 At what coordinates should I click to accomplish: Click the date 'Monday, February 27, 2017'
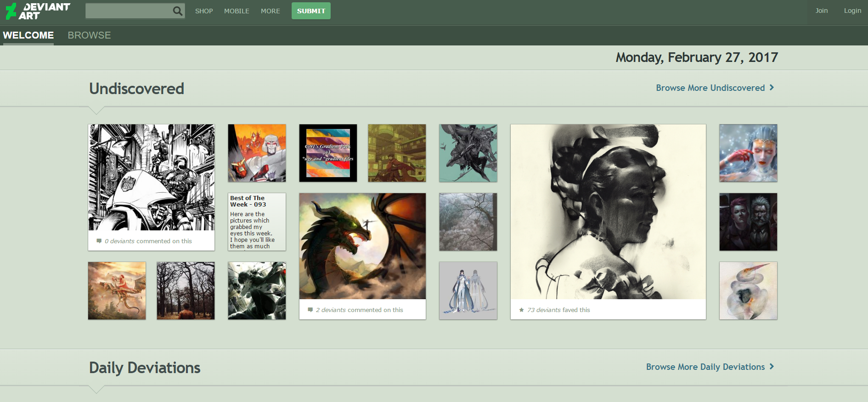coord(697,57)
